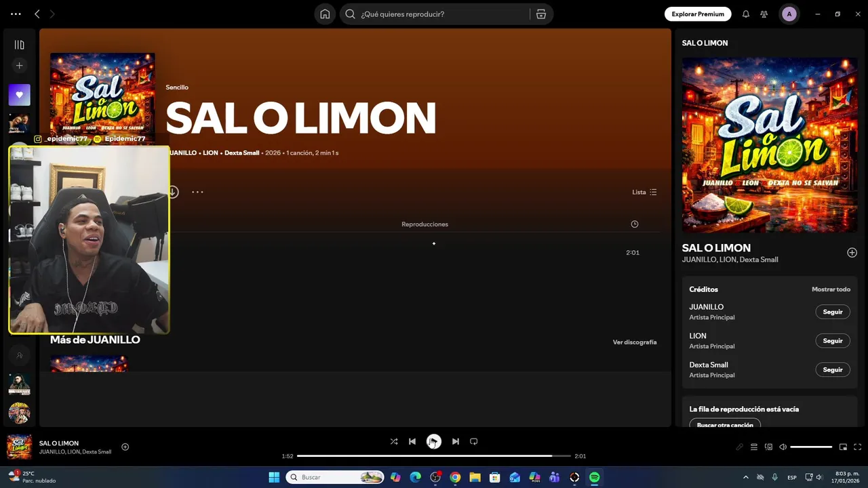This screenshot has height=488, width=868.
Task: Open the Windows Start button
Action: click(274, 477)
